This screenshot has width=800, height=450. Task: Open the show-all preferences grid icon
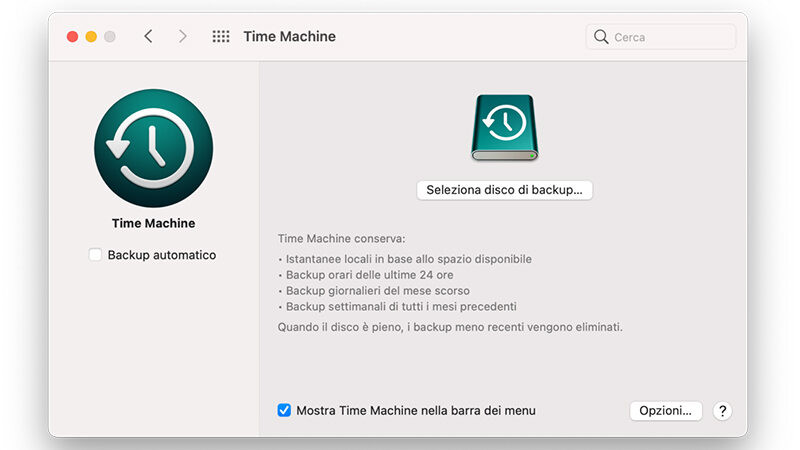tap(221, 36)
